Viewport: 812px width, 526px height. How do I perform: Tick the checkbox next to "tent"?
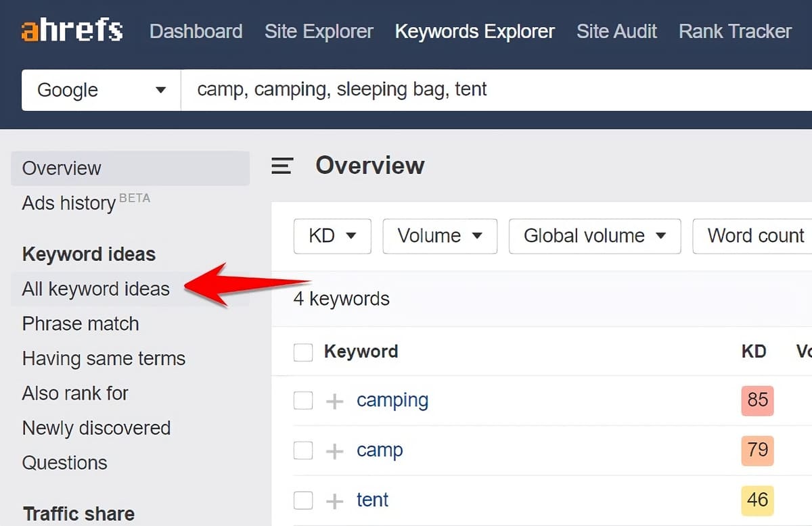point(303,500)
